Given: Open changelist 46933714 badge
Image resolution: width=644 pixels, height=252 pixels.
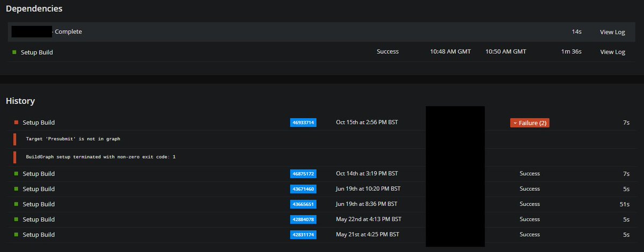Looking at the screenshot, I should click(x=303, y=123).
